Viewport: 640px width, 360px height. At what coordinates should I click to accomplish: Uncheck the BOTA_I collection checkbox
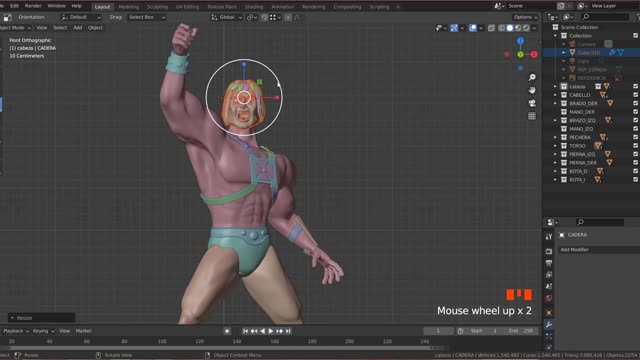tap(636, 180)
